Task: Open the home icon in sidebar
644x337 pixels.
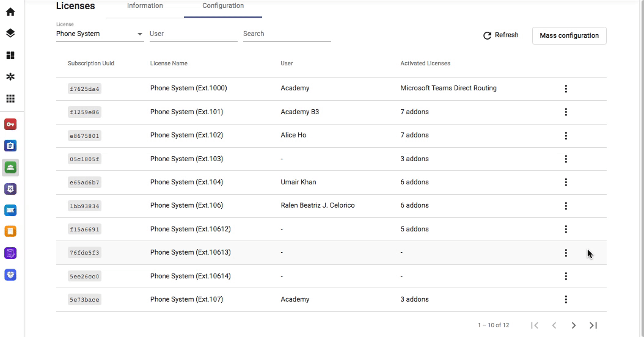Action: point(10,12)
